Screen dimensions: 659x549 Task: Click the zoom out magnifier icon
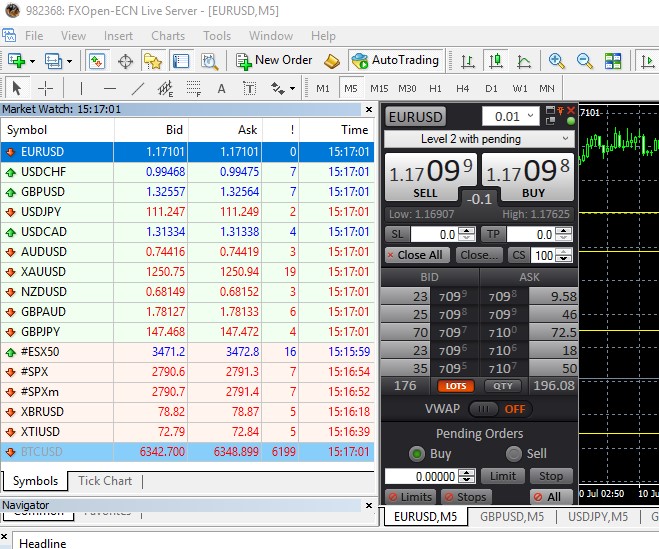pos(585,60)
